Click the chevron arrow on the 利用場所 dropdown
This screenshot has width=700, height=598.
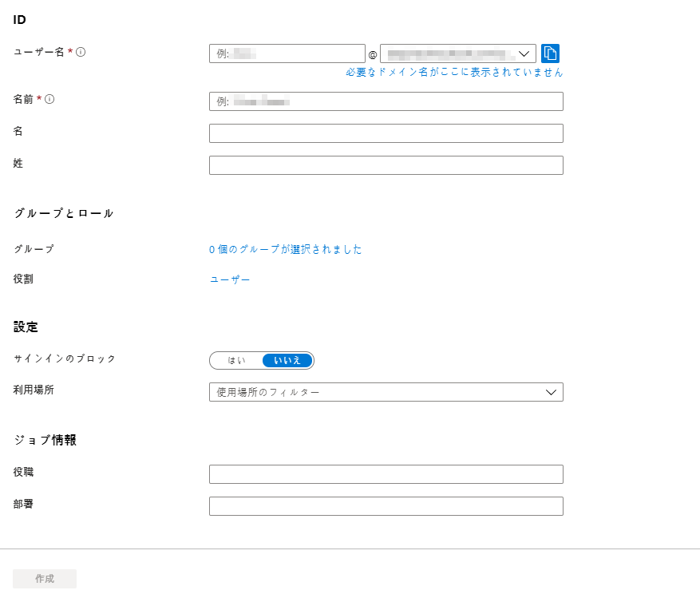pyautogui.click(x=551, y=392)
